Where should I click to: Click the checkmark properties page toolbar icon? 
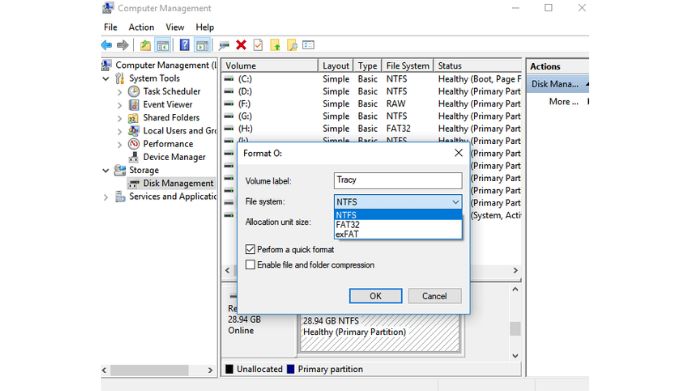(x=258, y=45)
